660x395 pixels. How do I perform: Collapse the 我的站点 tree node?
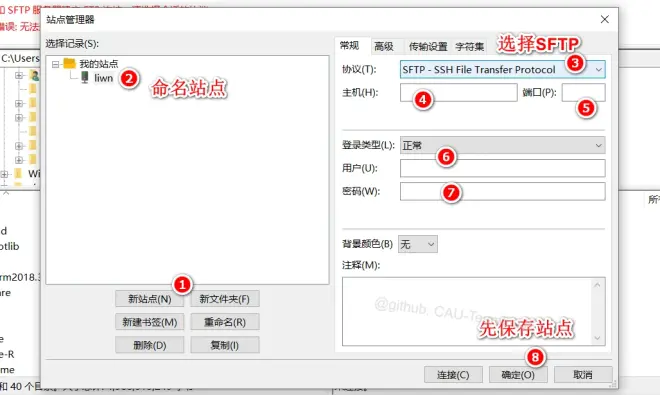(x=55, y=64)
